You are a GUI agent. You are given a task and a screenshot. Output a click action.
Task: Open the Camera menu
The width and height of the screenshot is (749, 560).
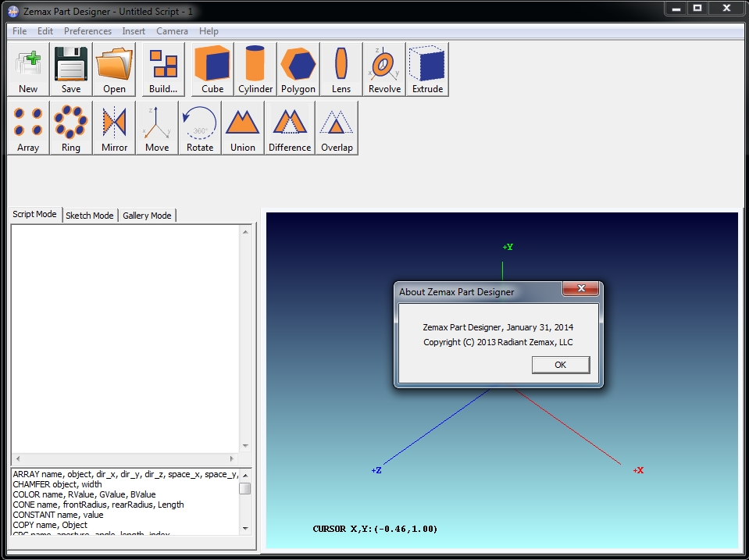click(x=172, y=31)
